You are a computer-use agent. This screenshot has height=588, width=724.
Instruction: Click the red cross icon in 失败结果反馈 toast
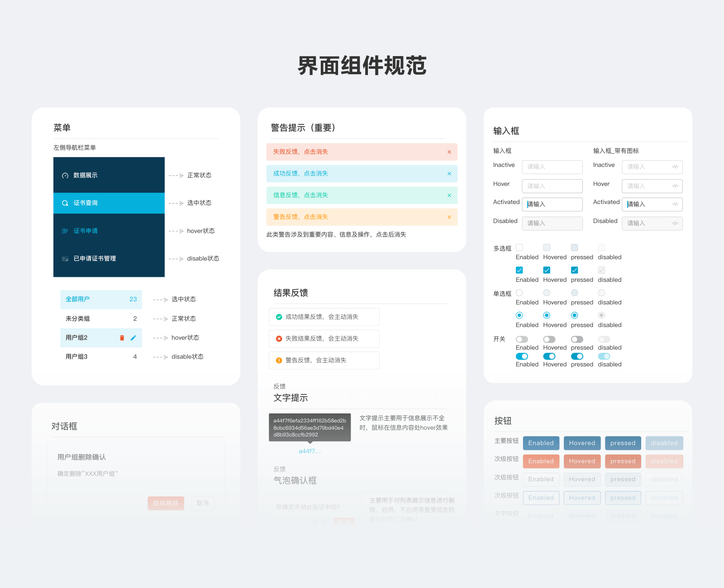(279, 339)
